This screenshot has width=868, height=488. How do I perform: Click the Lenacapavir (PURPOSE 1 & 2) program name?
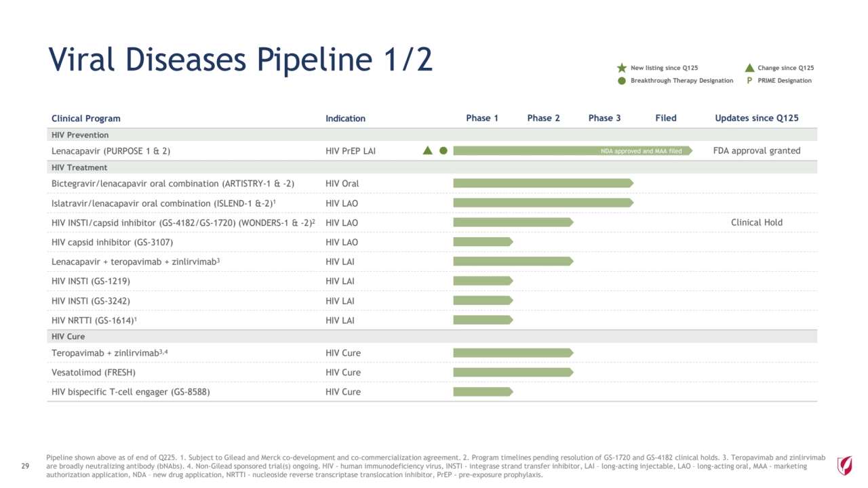pyautogui.click(x=111, y=151)
